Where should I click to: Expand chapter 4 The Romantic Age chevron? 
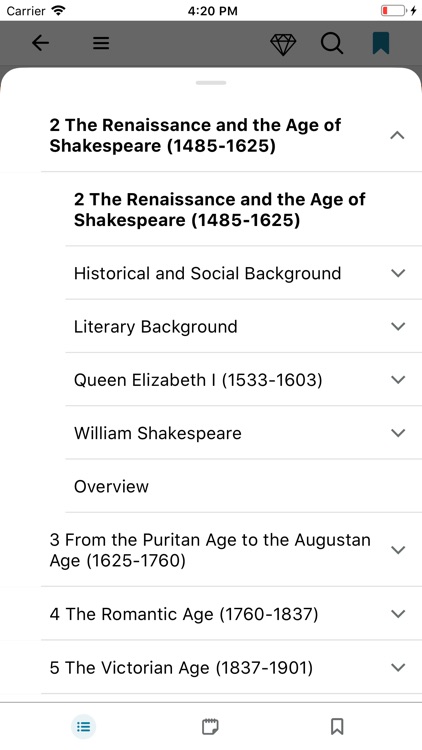tap(398, 614)
